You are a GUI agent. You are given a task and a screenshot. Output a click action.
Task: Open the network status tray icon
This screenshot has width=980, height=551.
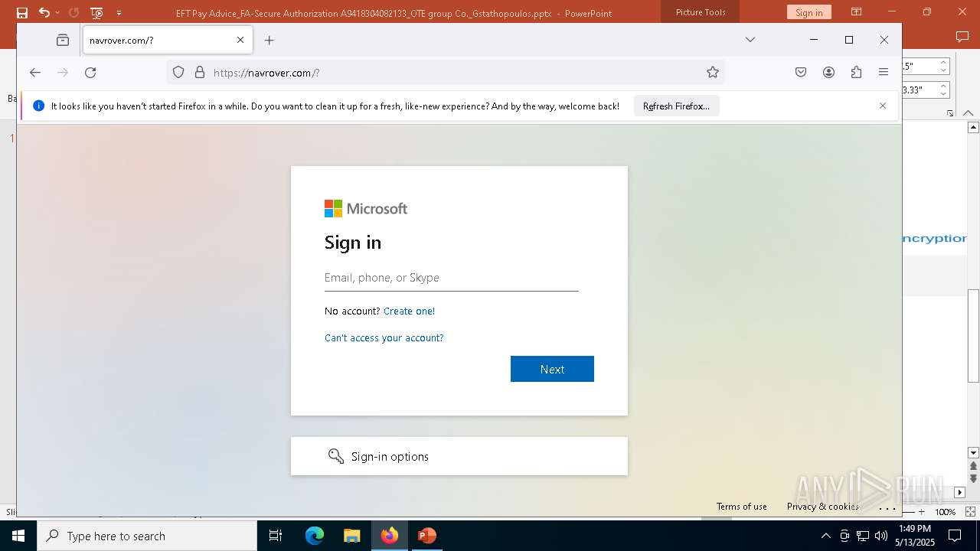point(863,536)
